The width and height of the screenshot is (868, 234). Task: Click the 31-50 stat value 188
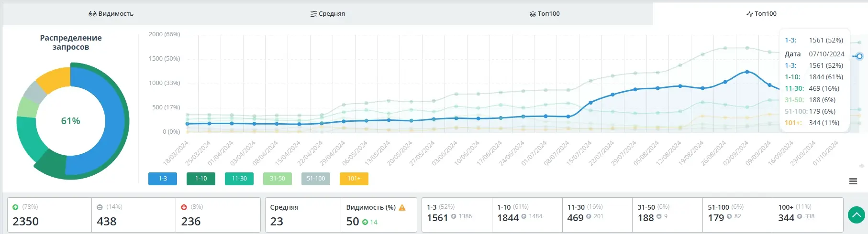(645, 218)
